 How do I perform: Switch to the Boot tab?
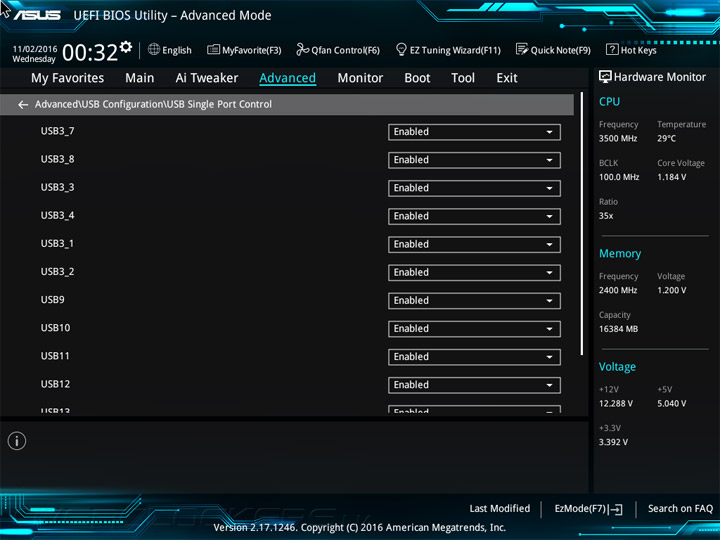tap(417, 78)
